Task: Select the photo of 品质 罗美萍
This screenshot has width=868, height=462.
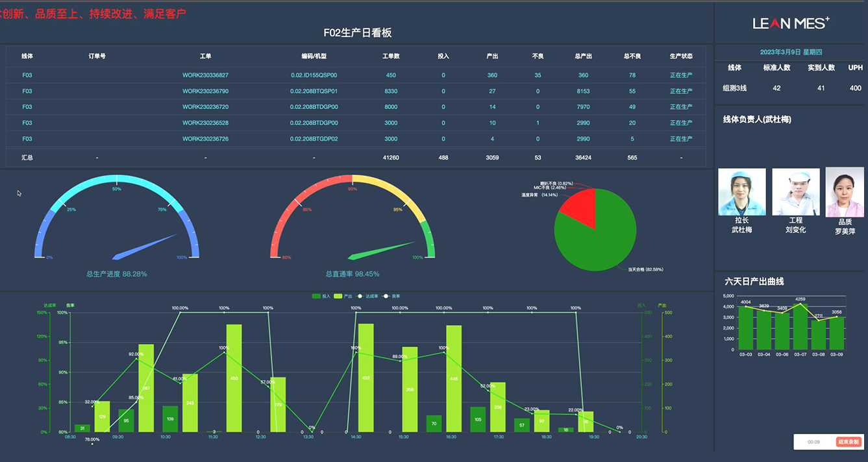Action: point(845,192)
